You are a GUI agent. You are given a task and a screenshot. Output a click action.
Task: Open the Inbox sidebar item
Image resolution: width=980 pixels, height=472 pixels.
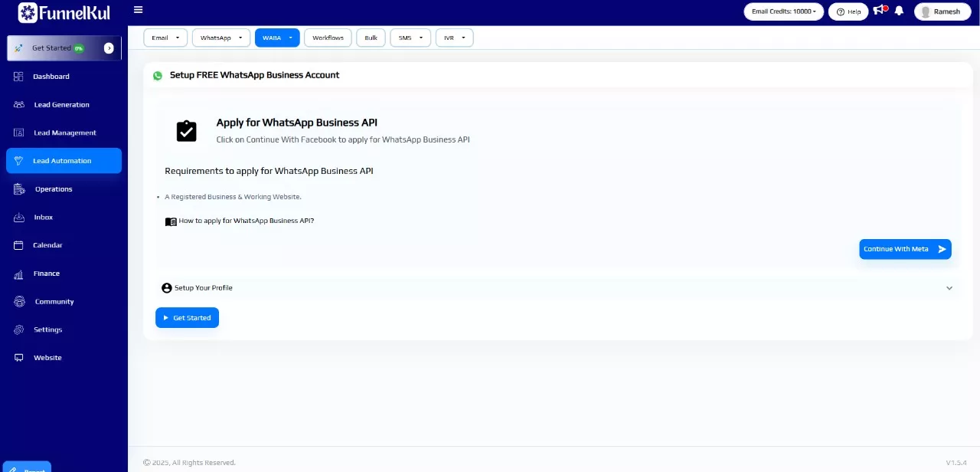coord(43,218)
